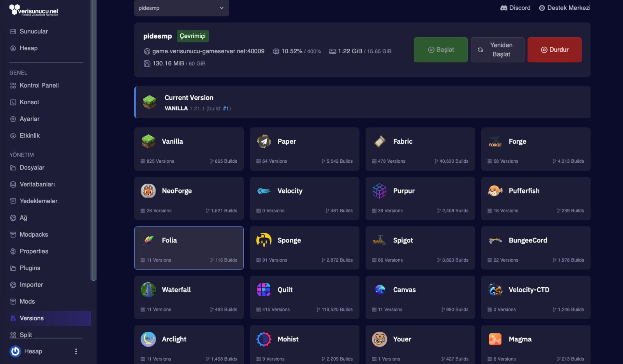Click the build #1 link
Screen dimensions: 623x364
tap(226, 109)
